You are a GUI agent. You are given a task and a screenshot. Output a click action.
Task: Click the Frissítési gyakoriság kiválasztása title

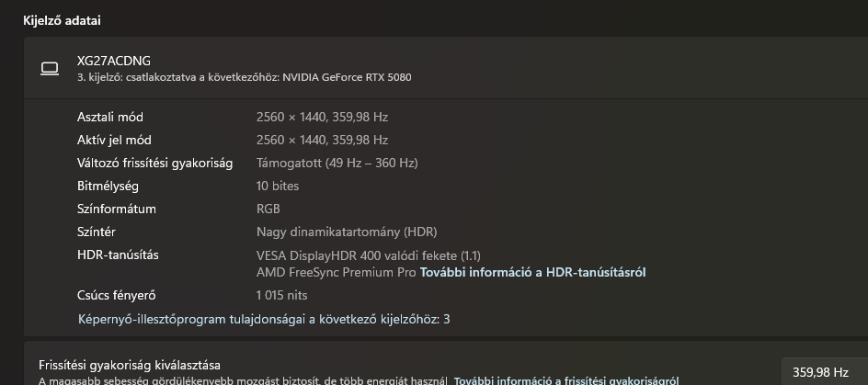(x=130, y=365)
